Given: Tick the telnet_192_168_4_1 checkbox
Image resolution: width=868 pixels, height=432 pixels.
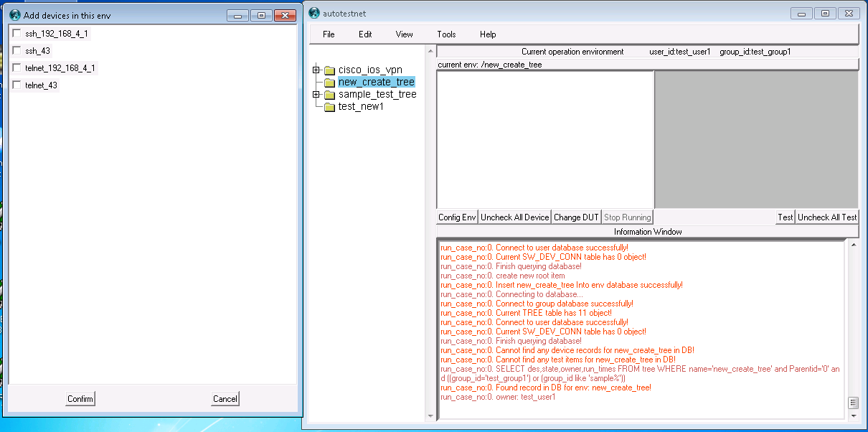Looking at the screenshot, I should click(16, 68).
